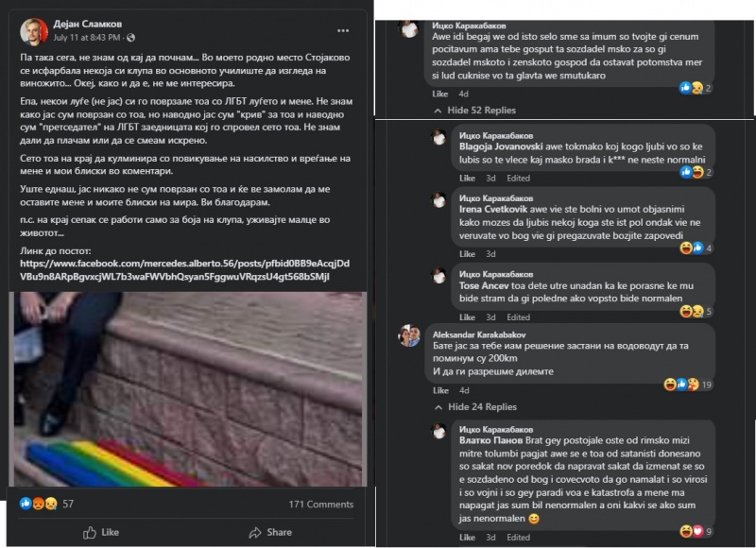View Edited history on the Tose Ancev reply
The height and width of the screenshot is (548, 756).
pyautogui.click(x=518, y=317)
